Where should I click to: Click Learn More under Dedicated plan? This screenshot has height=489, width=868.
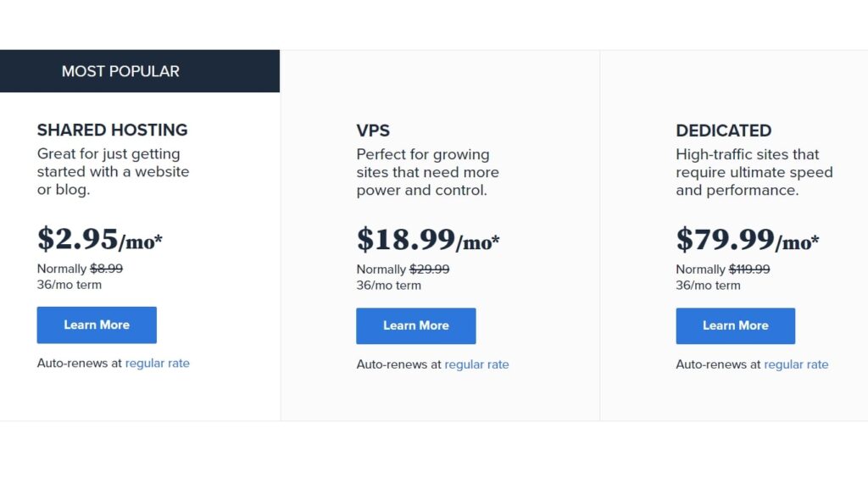pyautogui.click(x=735, y=325)
